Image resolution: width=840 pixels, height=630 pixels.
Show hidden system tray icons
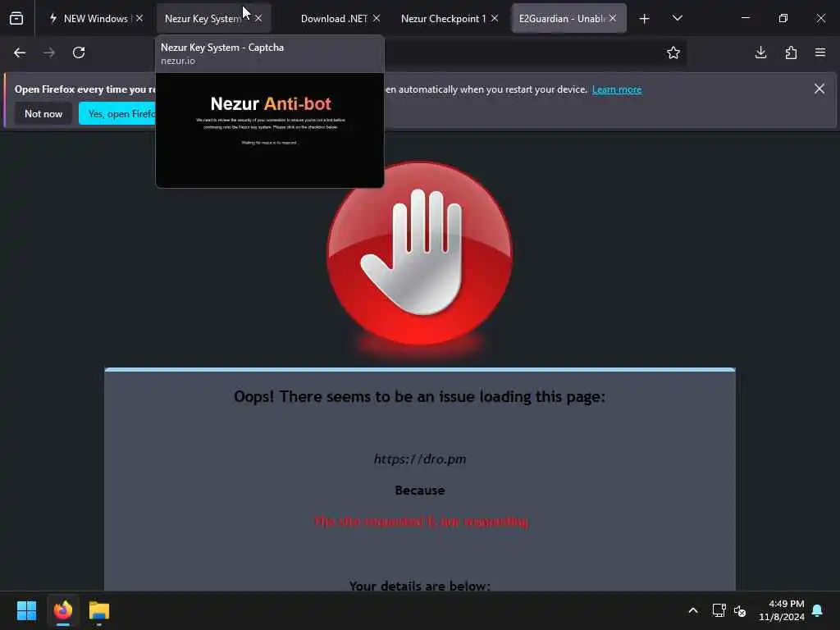692,610
